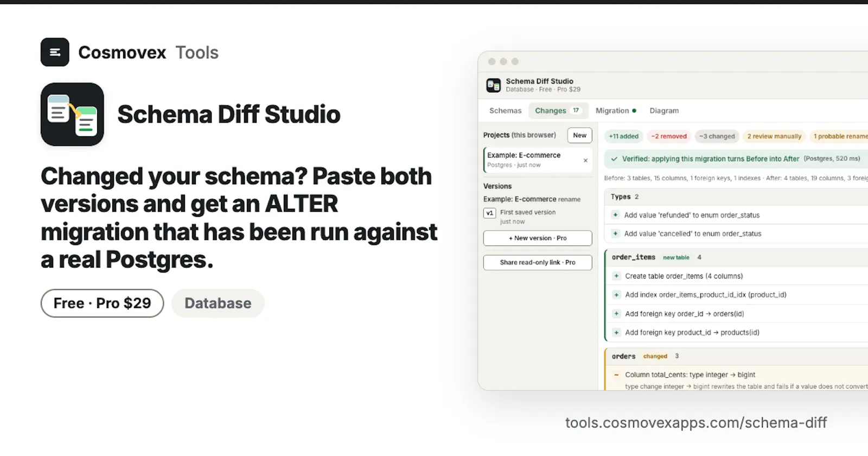Image resolution: width=868 pixels, height=456 pixels.
Task: Click the tools.cosmovexapps.com/schema-diff URL
Action: point(696,423)
